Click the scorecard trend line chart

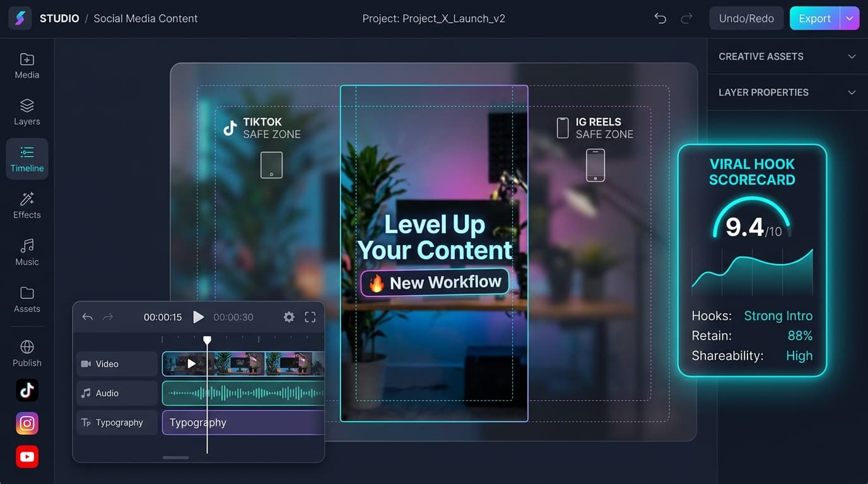click(752, 271)
